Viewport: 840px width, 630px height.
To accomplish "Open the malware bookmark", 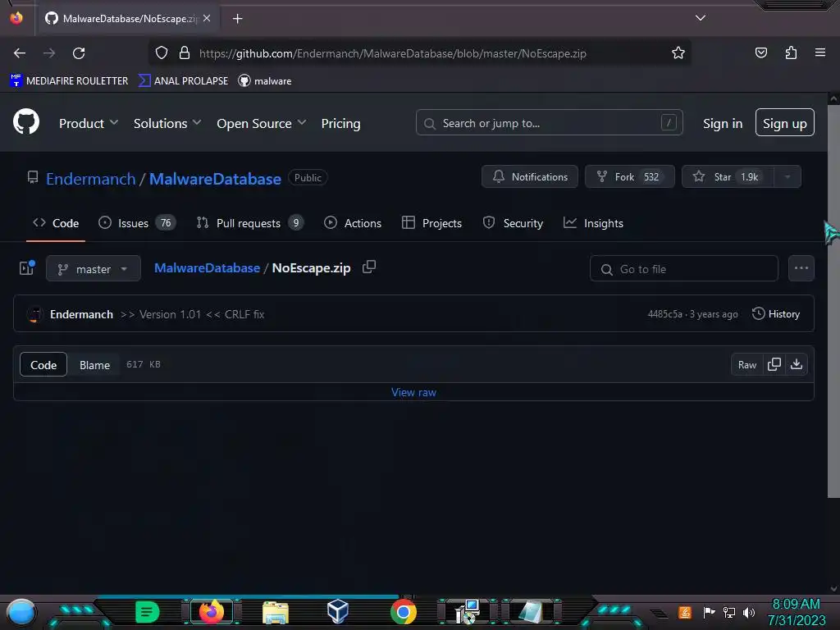I will click(x=265, y=81).
